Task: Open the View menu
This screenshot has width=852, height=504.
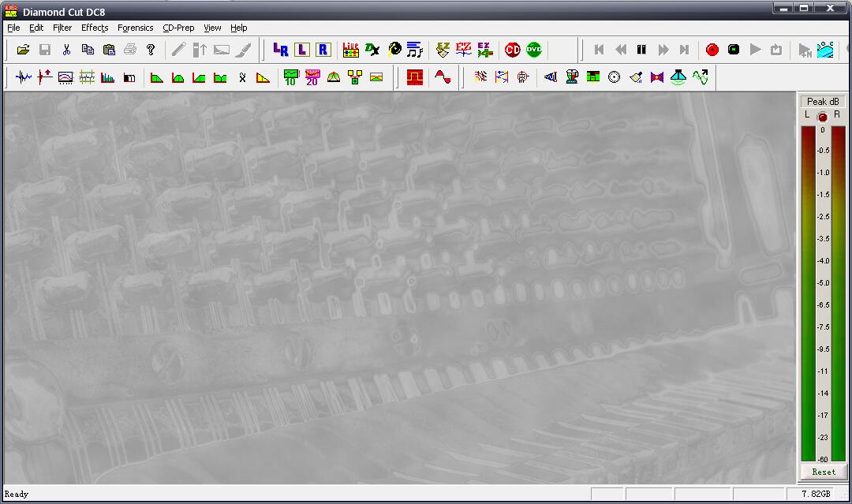Action: click(212, 28)
